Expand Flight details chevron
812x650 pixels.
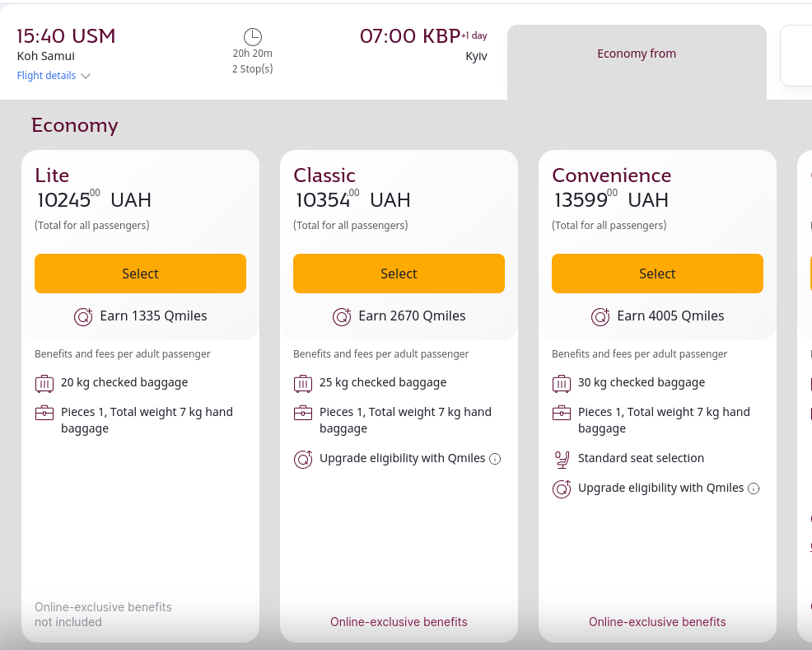pyautogui.click(x=86, y=76)
